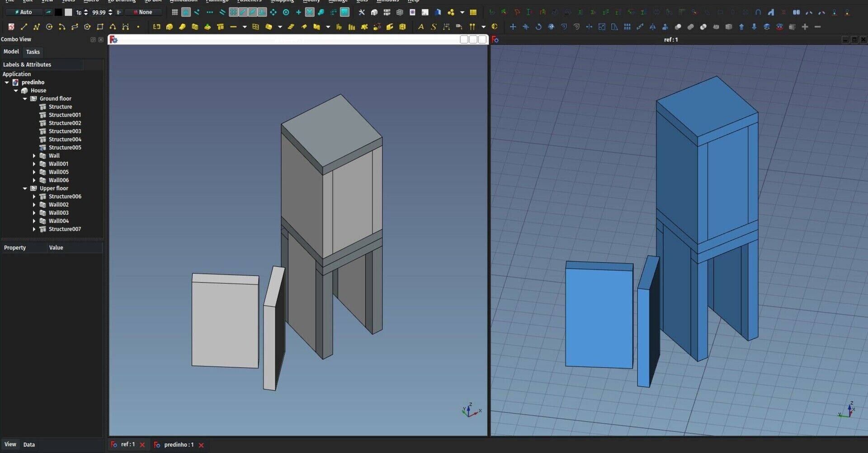Open the black line color swatch
The width and height of the screenshot is (868, 453).
click(x=58, y=12)
